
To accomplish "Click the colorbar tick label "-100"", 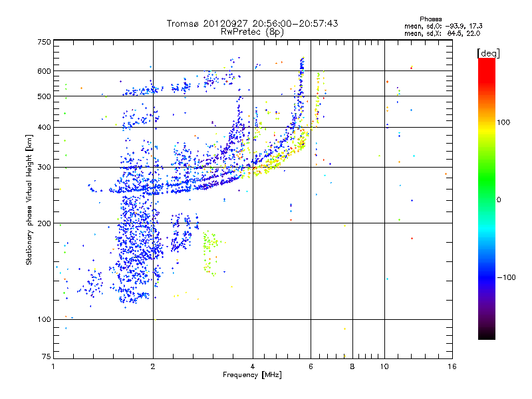I will tap(506, 277).
